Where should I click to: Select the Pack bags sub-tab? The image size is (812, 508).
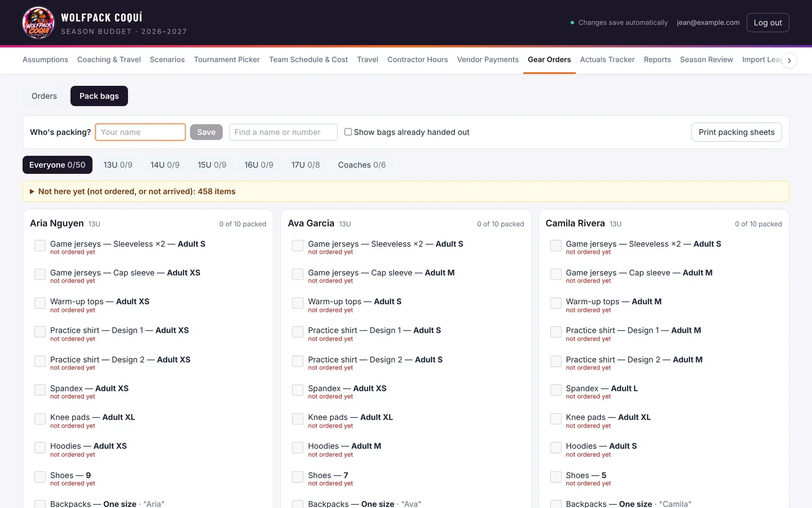pos(99,96)
